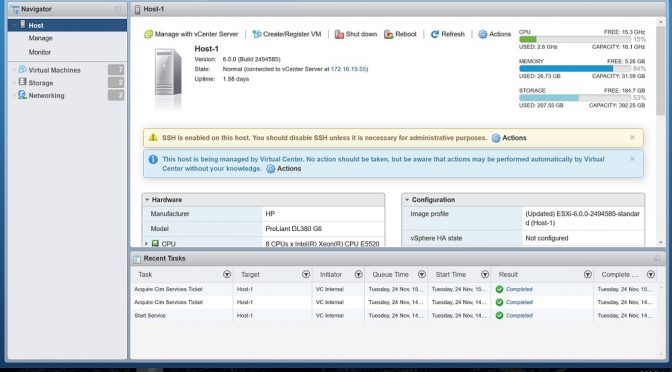The height and width of the screenshot is (372, 672).
Task: Click the Create/Register VM button
Action: tap(287, 34)
